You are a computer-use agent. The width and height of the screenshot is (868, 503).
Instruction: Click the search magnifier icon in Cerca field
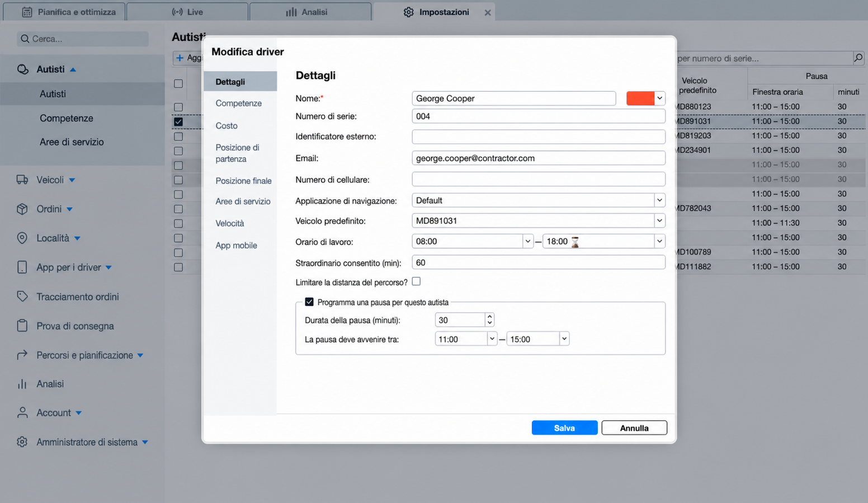click(x=25, y=39)
